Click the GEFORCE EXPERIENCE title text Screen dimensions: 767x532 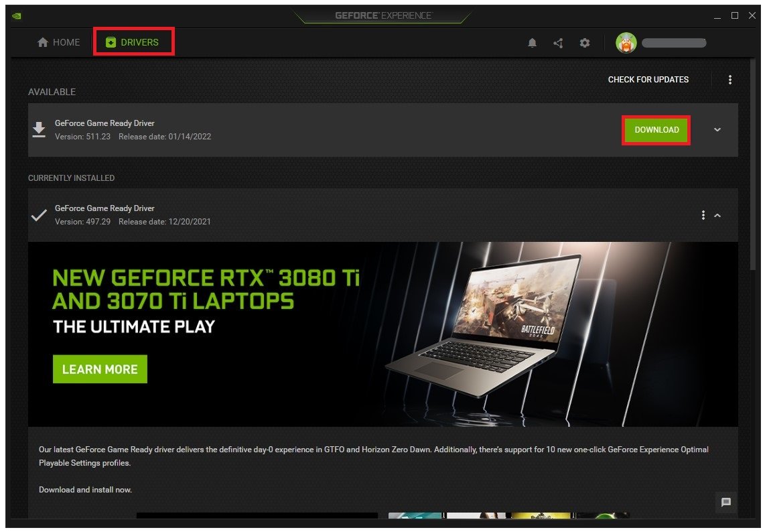(x=383, y=15)
